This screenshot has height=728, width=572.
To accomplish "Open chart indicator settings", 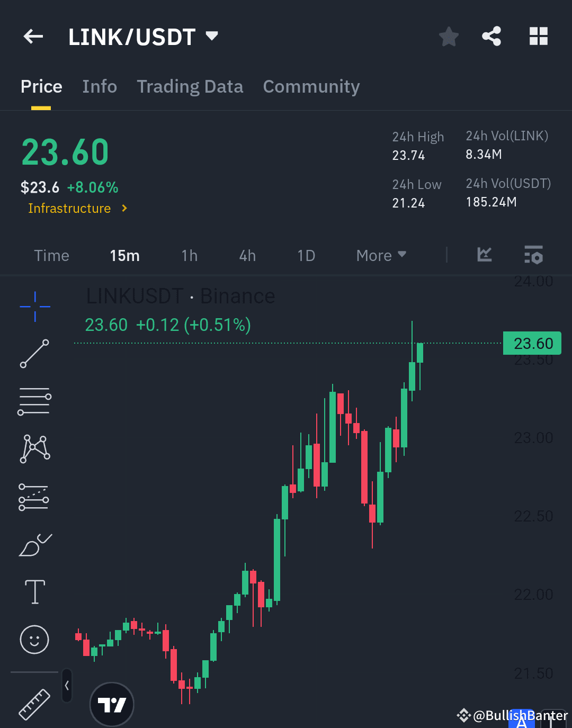I will click(x=533, y=255).
